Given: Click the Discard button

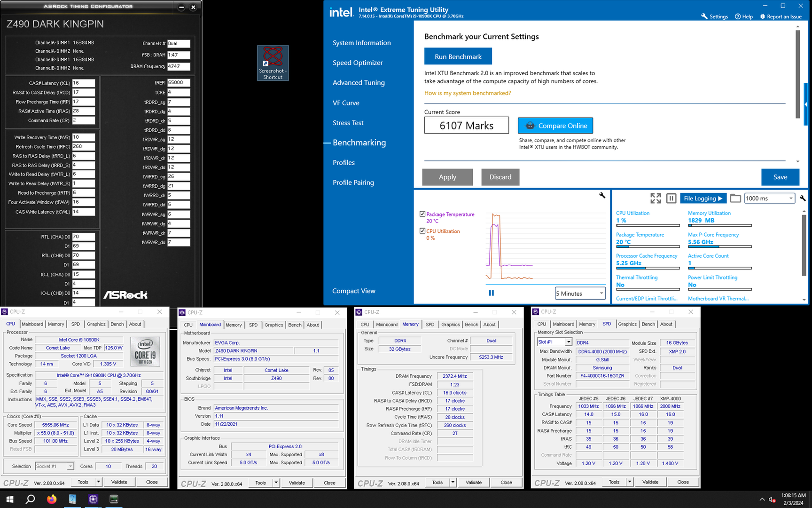Looking at the screenshot, I should (500, 177).
